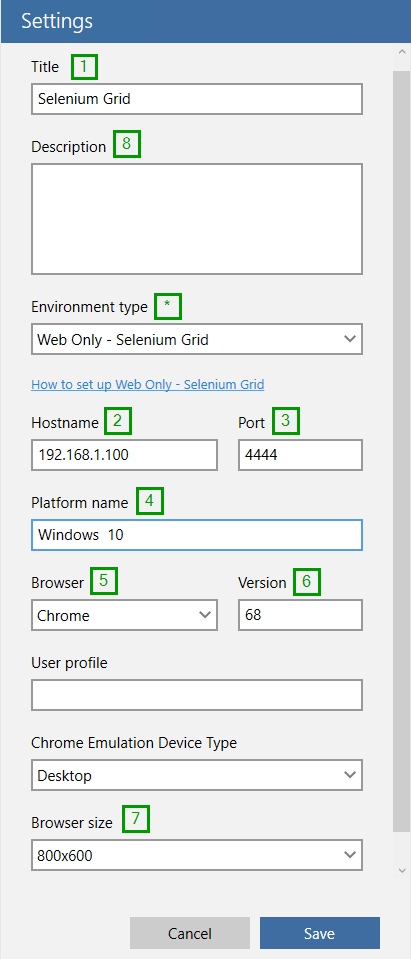Click the Hostname field showing 192.168.1.100
This screenshot has width=411, height=959.
pyautogui.click(x=124, y=455)
